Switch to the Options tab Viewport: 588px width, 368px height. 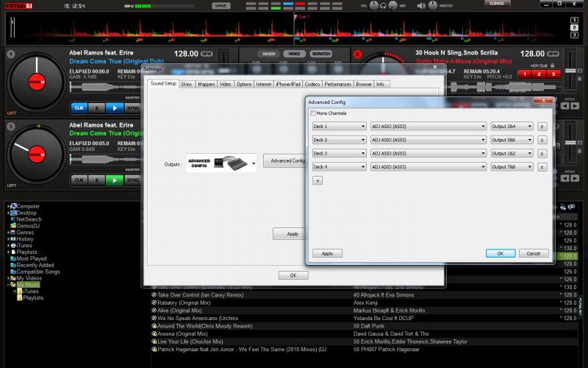pos(244,85)
